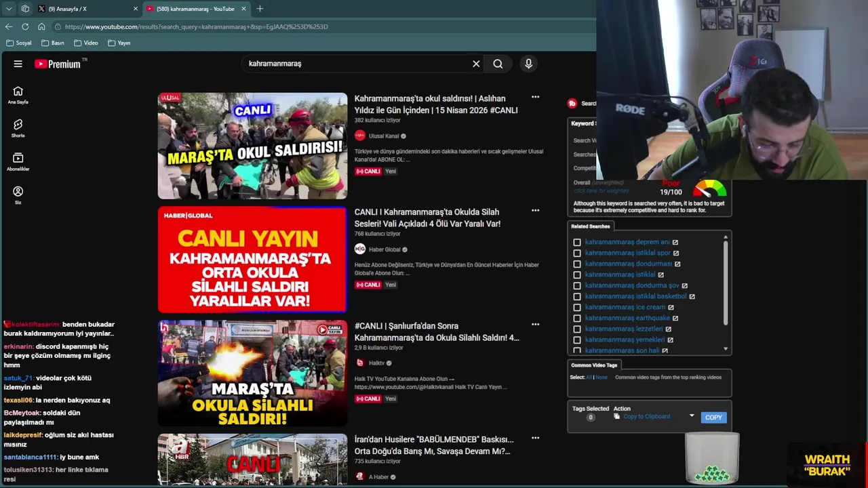
Task: Open the browser workspaces icon
Action: [25, 9]
